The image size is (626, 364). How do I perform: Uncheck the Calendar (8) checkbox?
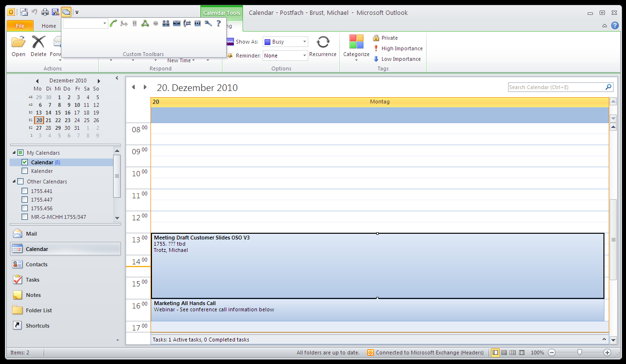pos(25,162)
